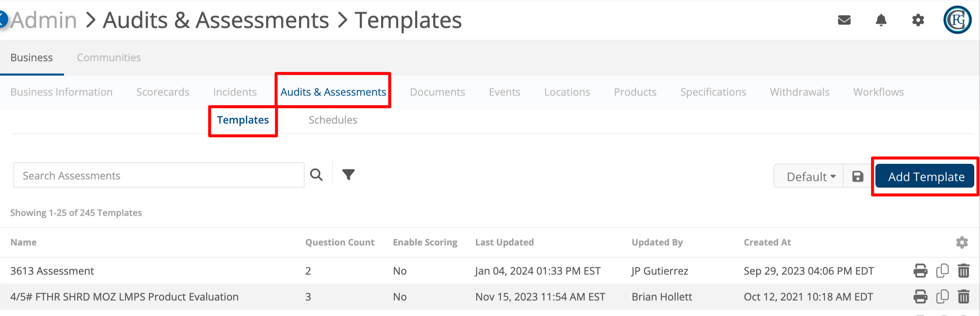Screen dimensions: 980x316
Task: Sort by Question Count column
Action: click(x=340, y=242)
